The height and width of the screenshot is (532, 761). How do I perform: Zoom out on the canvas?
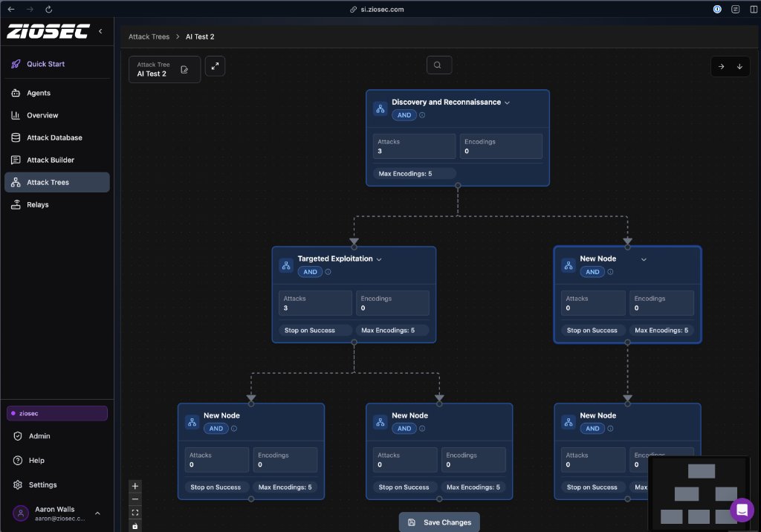[x=135, y=499]
